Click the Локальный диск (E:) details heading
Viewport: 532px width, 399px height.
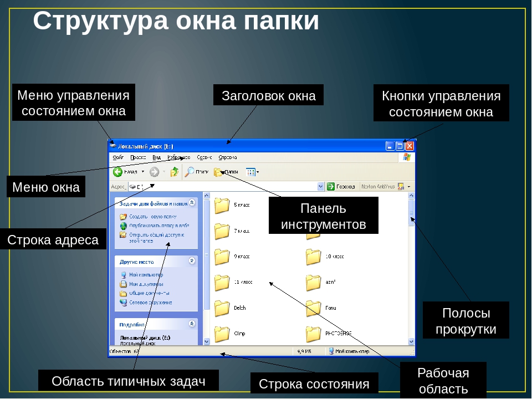click(x=145, y=338)
